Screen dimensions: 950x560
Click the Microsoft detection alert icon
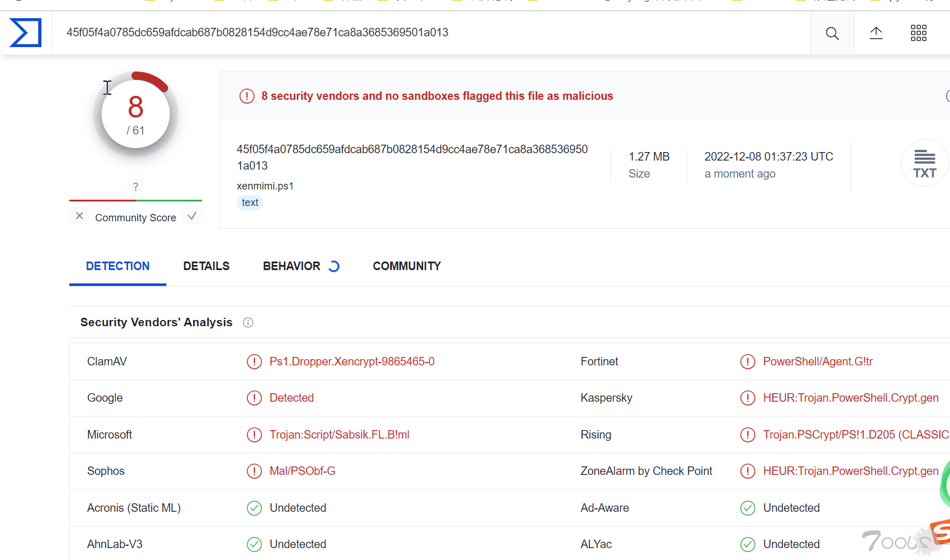[254, 435]
